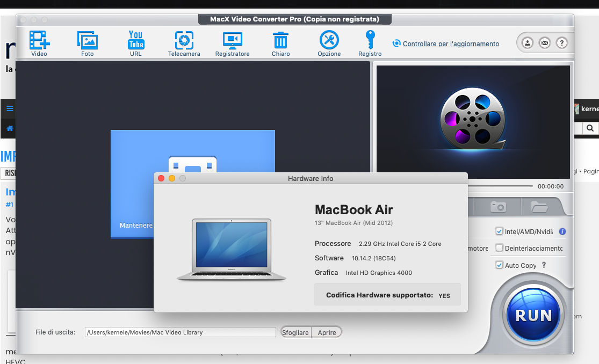Start conversion with the RUN button
This screenshot has width=599, height=364.
coord(533,315)
